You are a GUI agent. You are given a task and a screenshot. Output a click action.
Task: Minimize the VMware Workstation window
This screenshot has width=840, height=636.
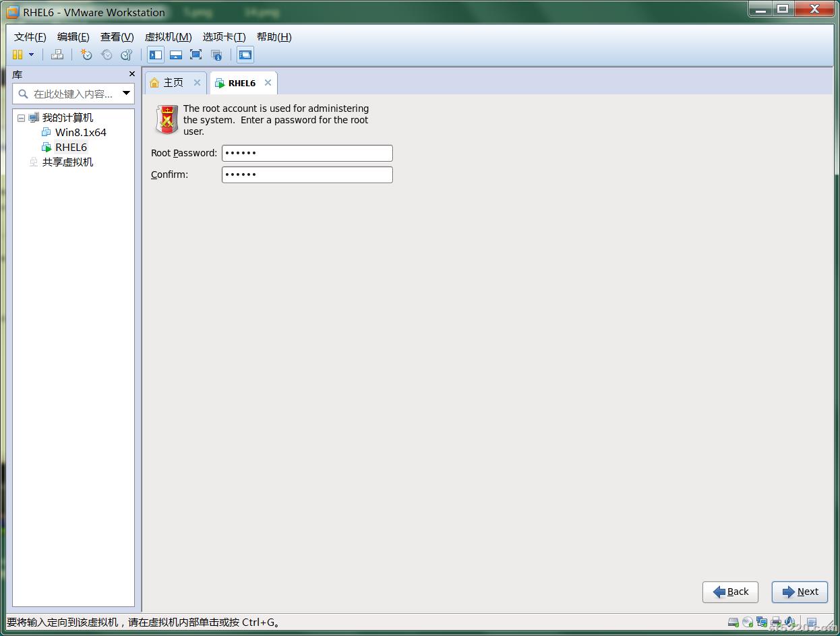click(760, 9)
